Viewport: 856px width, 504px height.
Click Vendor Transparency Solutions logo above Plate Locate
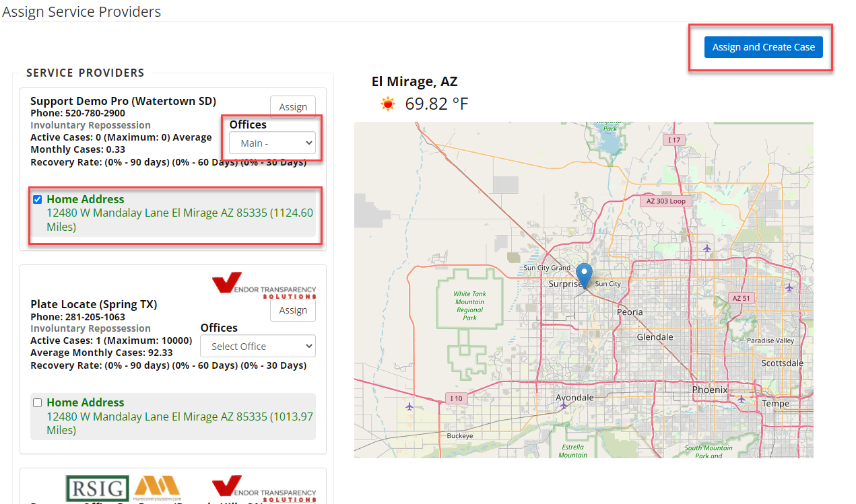click(x=264, y=285)
